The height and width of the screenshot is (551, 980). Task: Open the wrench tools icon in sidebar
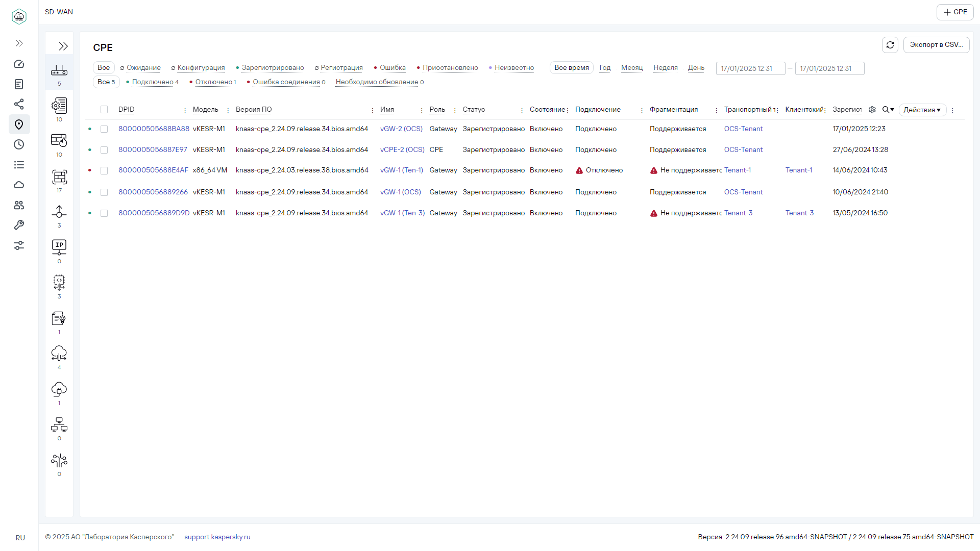(x=19, y=225)
